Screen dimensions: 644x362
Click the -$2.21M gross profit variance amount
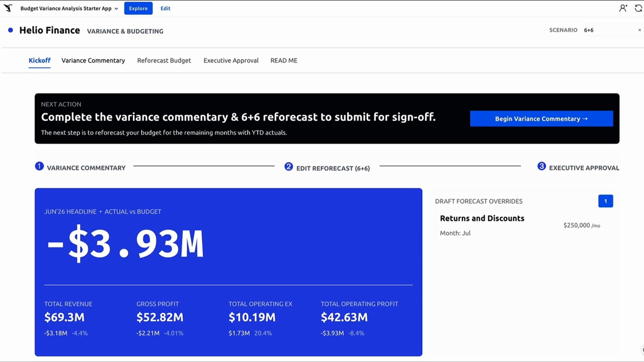pos(148,333)
